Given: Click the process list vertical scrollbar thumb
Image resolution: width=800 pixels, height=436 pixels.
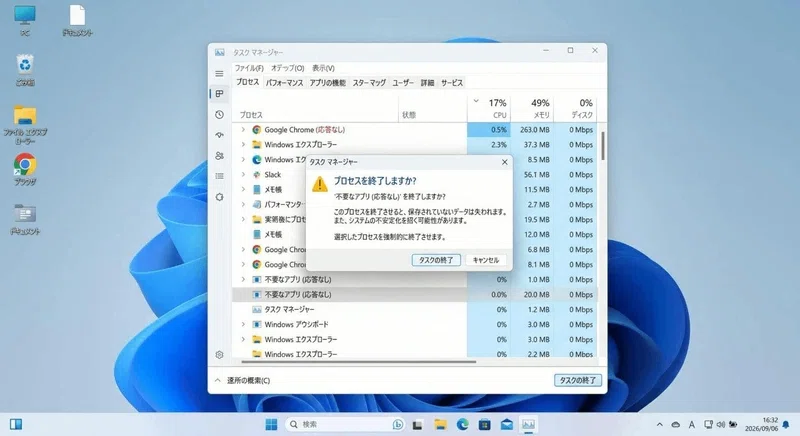Looking at the screenshot, I should [x=603, y=146].
